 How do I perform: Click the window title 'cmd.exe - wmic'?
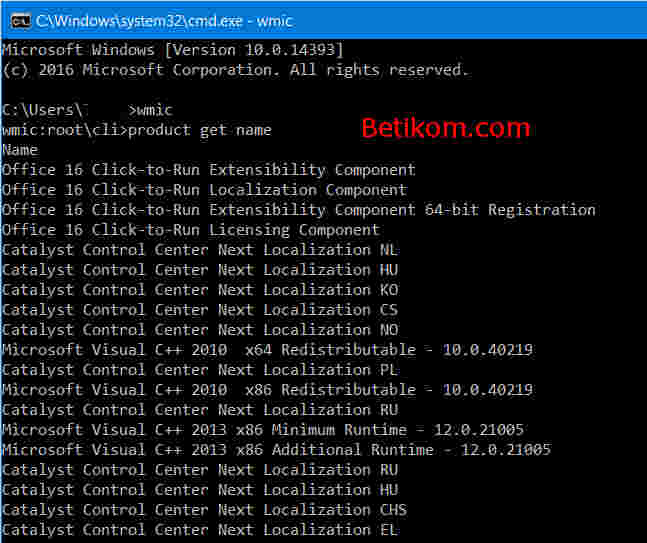pyautogui.click(x=164, y=21)
